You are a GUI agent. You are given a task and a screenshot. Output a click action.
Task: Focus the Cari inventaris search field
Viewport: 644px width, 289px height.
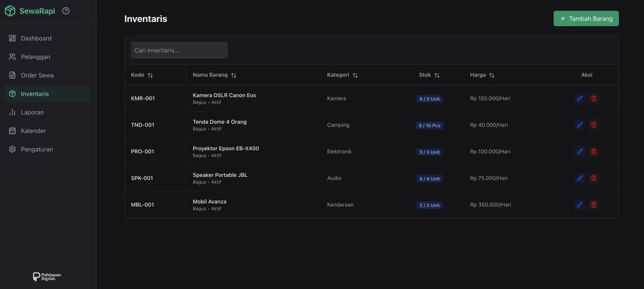point(179,50)
